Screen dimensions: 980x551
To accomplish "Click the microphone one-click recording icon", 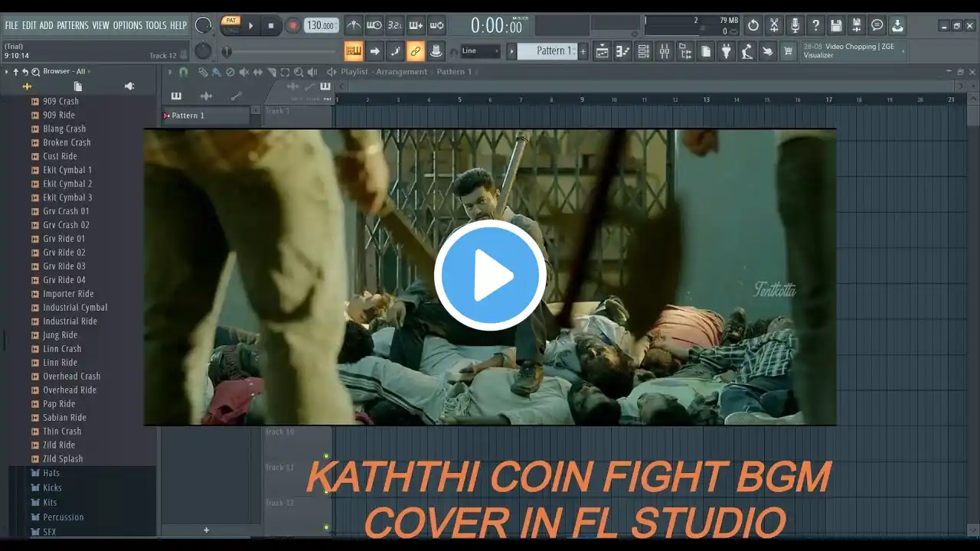I will 795,25.
